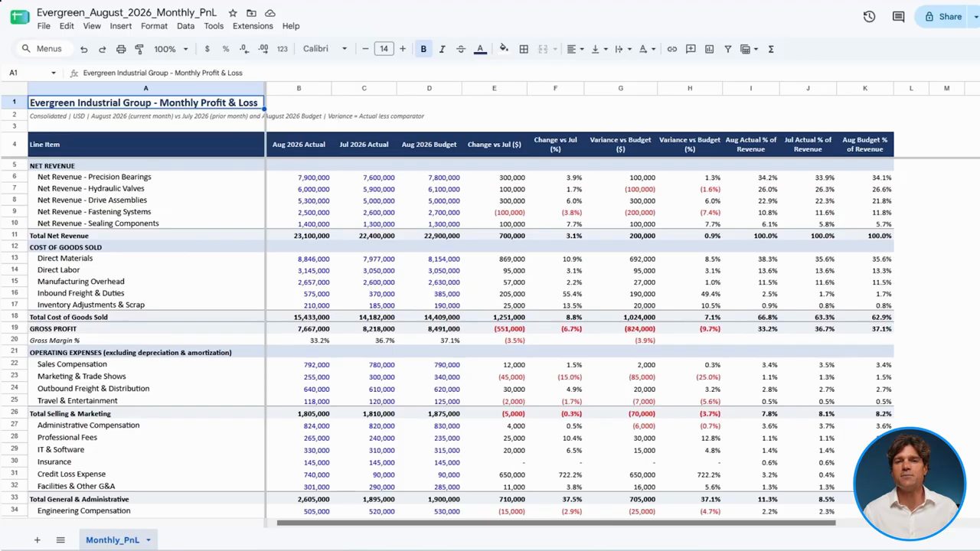Add a new sheet with the plus button
This screenshot has width=980, height=551.
tap(37, 540)
